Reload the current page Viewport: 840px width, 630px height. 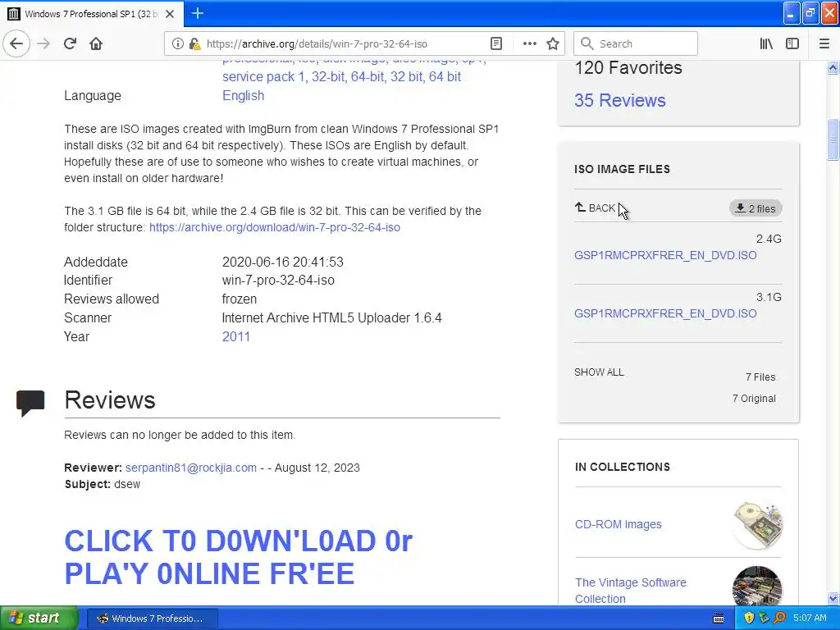point(70,43)
